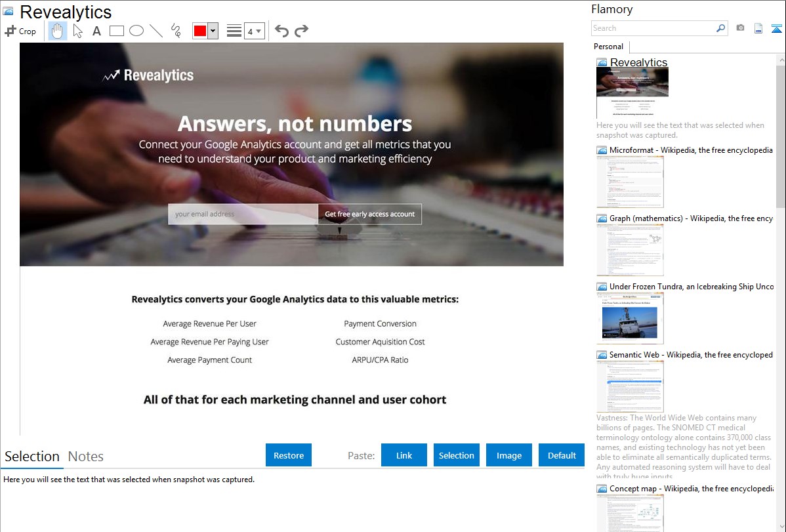The height and width of the screenshot is (532, 786).
Task: Click Average Revenue Per User text
Action: [209, 323]
